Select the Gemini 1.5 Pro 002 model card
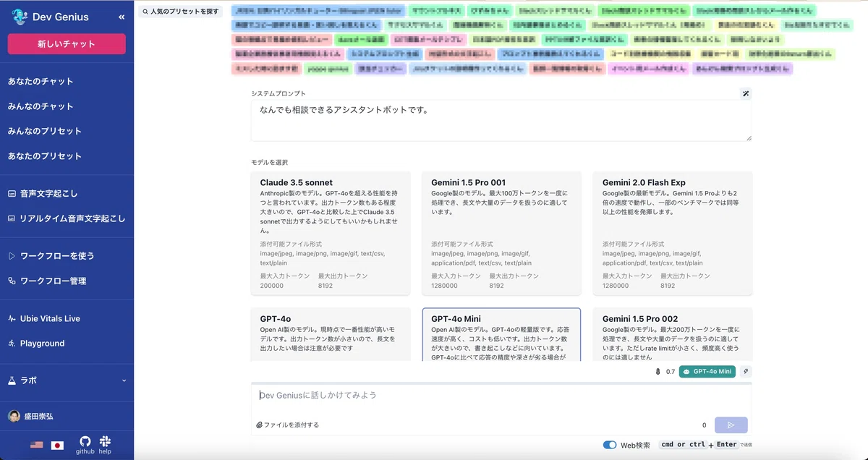The image size is (868, 460). point(673,334)
